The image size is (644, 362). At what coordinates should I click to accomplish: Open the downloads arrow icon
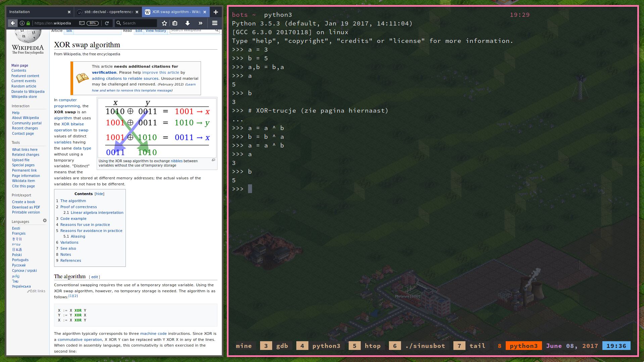[188, 23]
